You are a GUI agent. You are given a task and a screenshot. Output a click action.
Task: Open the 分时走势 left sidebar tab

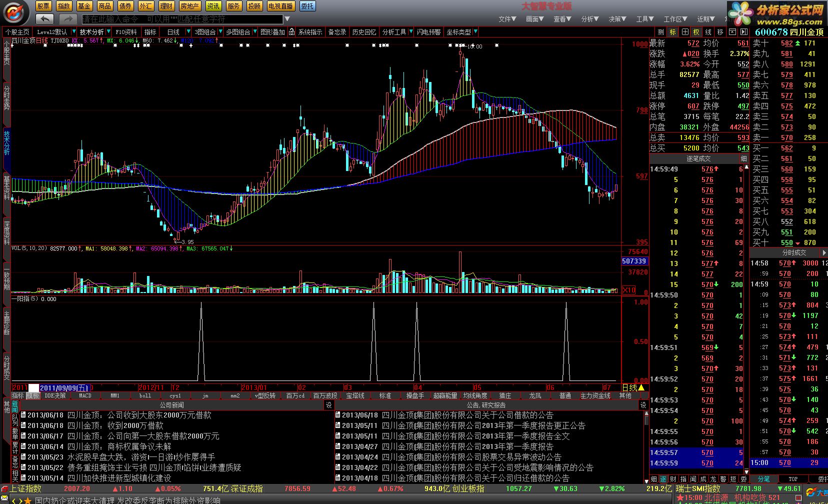pyautogui.click(x=6, y=97)
